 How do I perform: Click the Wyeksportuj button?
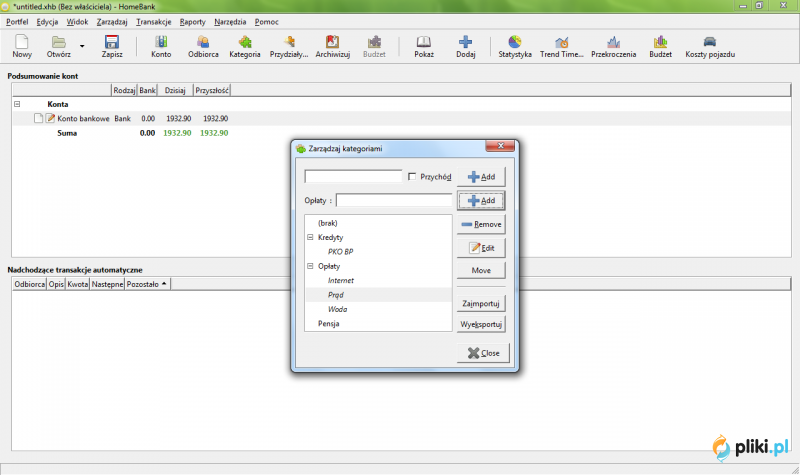481,324
